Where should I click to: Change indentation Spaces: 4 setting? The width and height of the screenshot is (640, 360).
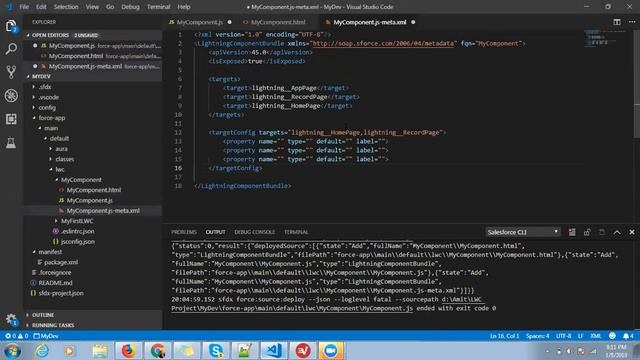click(538, 336)
